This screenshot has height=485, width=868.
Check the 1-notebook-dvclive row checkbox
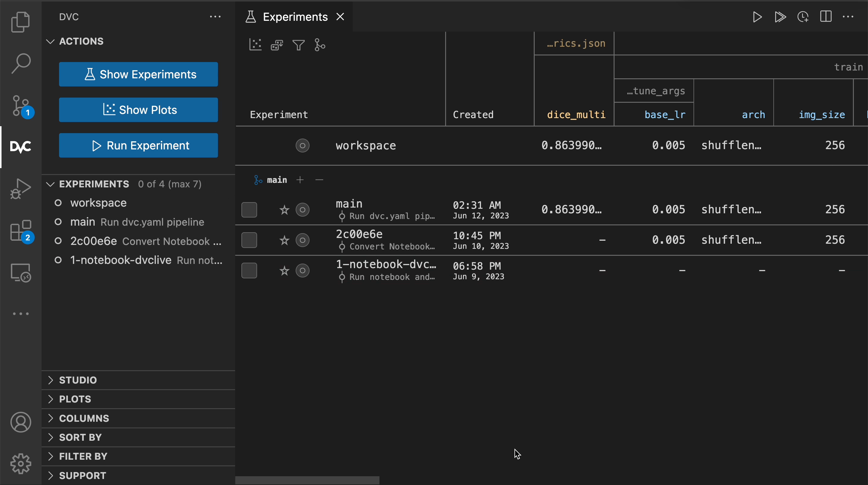pyautogui.click(x=249, y=270)
